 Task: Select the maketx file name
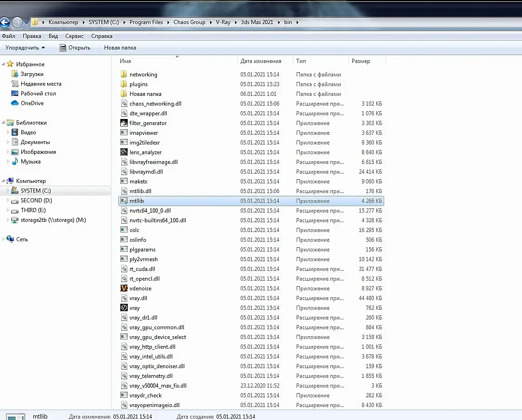[x=138, y=182]
